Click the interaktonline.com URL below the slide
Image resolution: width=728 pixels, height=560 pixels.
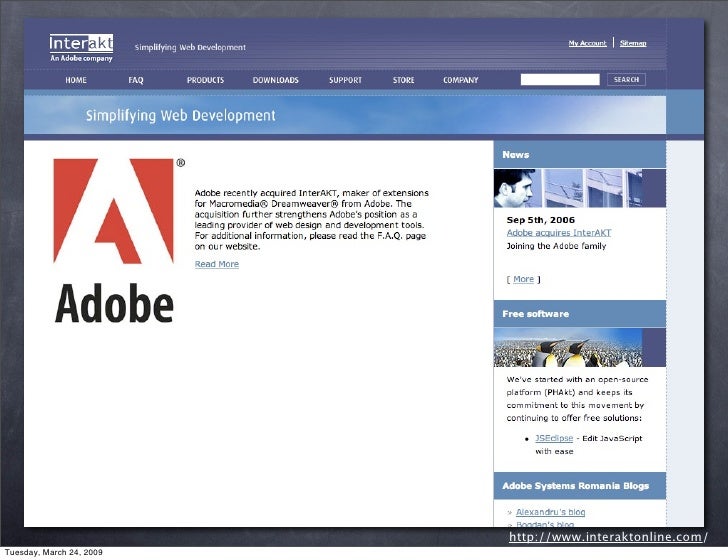tap(608, 537)
